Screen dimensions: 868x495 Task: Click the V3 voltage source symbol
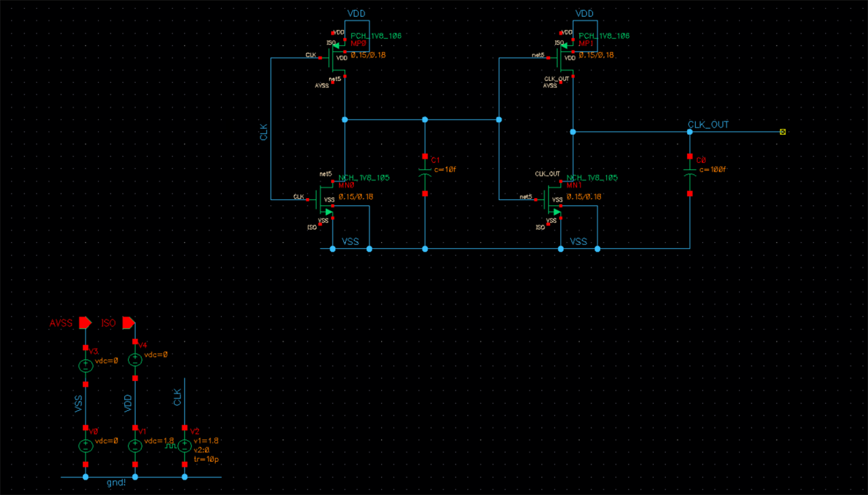pyautogui.click(x=85, y=365)
